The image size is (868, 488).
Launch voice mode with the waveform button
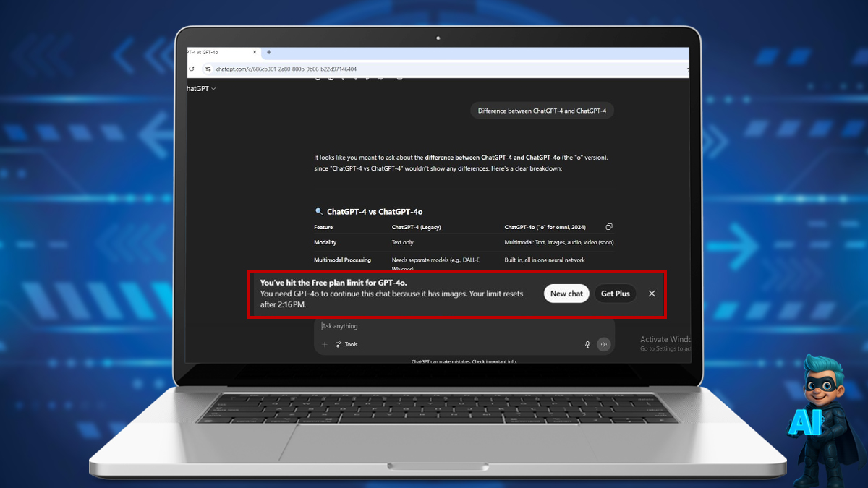(604, 344)
